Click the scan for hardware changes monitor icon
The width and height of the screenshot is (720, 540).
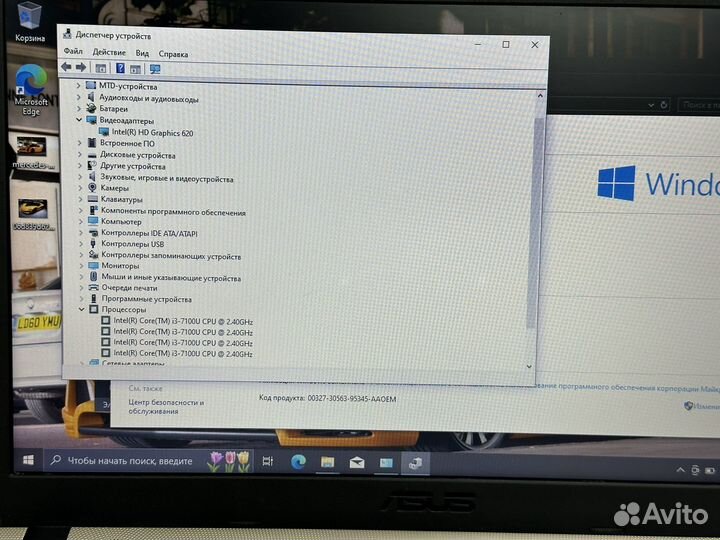point(154,68)
